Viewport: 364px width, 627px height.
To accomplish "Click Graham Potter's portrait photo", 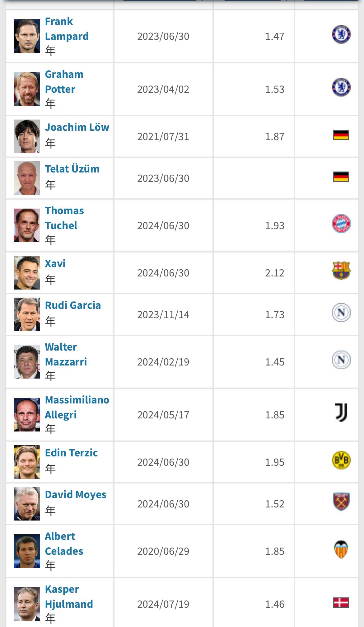I will (27, 89).
